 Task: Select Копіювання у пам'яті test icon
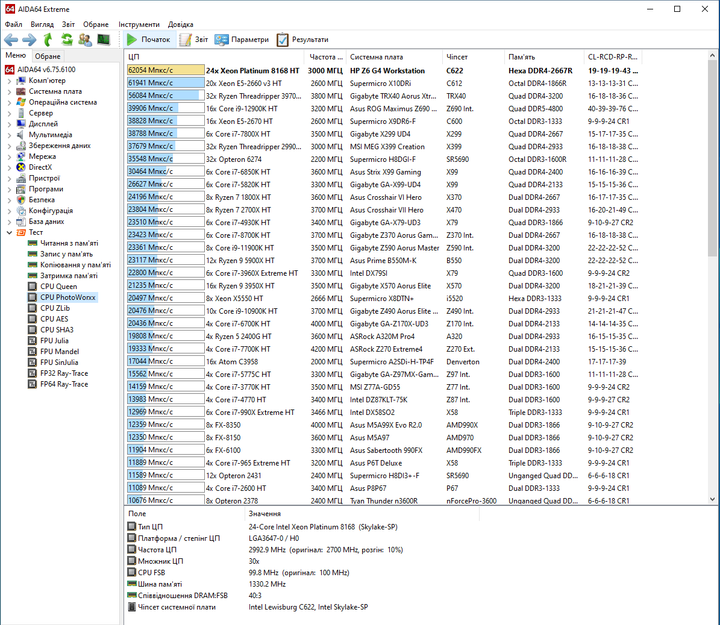(x=32, y=265)
